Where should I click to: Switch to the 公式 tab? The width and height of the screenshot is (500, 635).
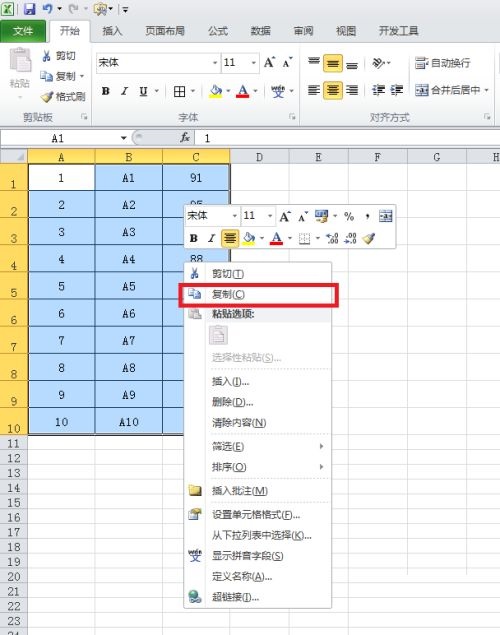[x=218, y=31]
